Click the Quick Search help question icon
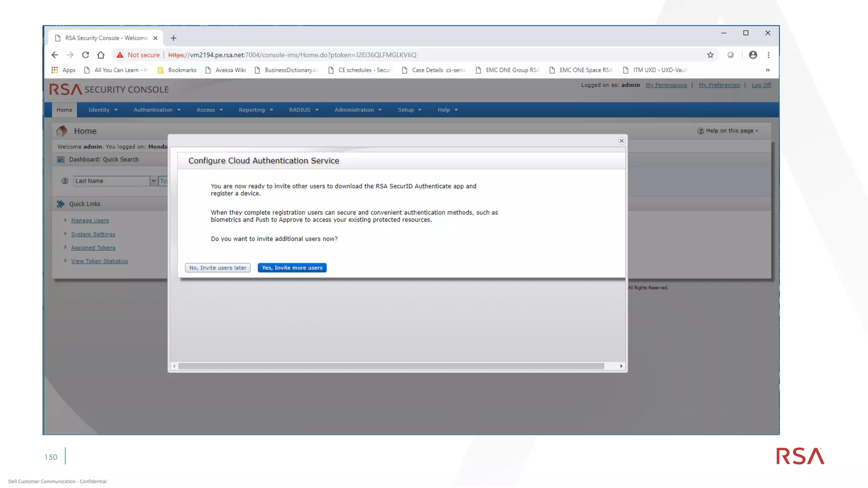The image size is (868, 488). (x=65, y=181)
